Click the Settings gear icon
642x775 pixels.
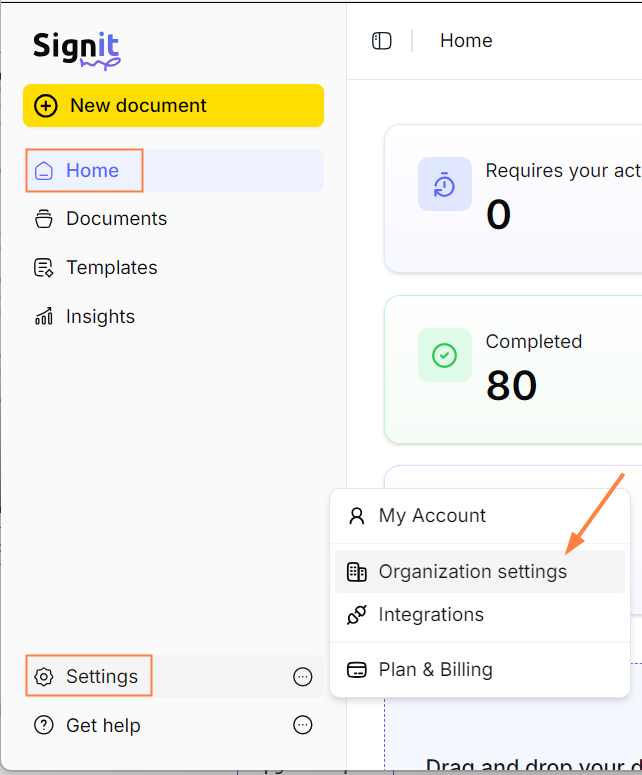click(43, 677)
